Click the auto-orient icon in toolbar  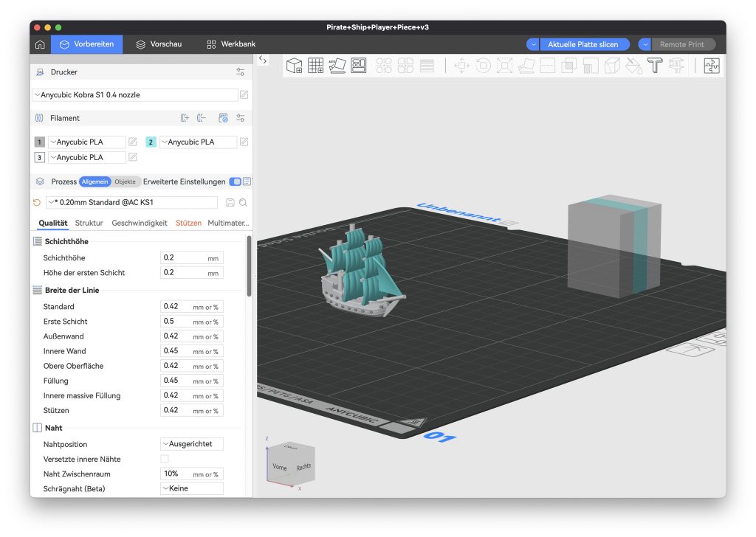click(337, 66)
